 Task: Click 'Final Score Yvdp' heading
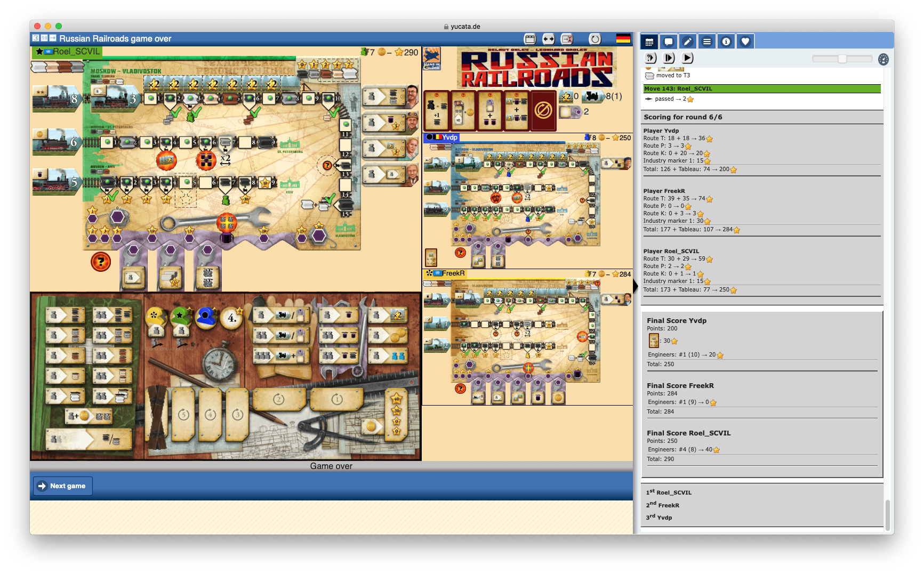coord(676,320)
